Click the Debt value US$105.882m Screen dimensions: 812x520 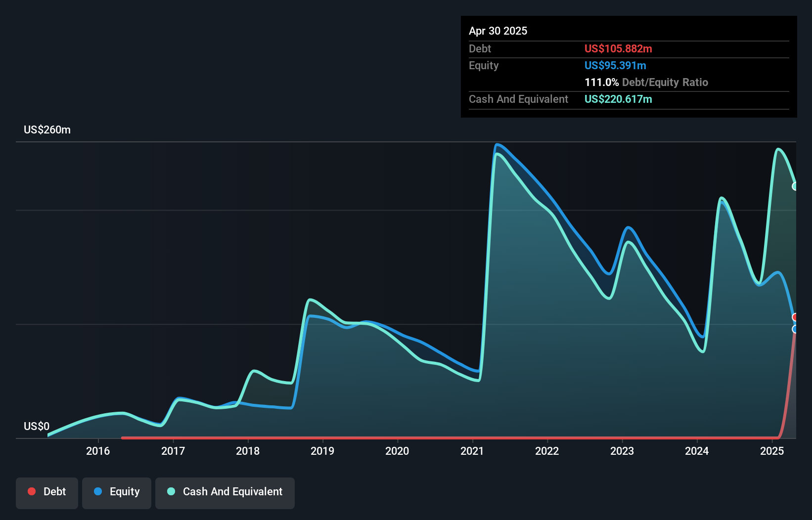[618, 48]
